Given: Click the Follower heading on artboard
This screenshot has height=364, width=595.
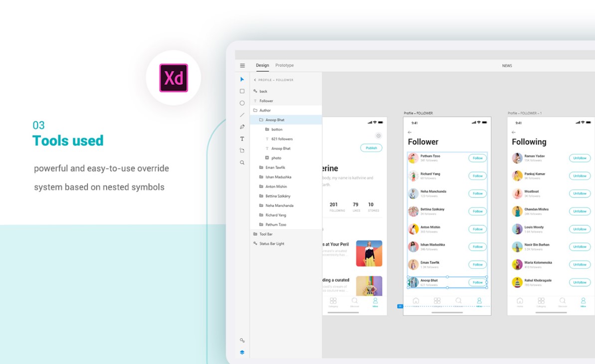Looking at the screenshot, I should 423,142.
